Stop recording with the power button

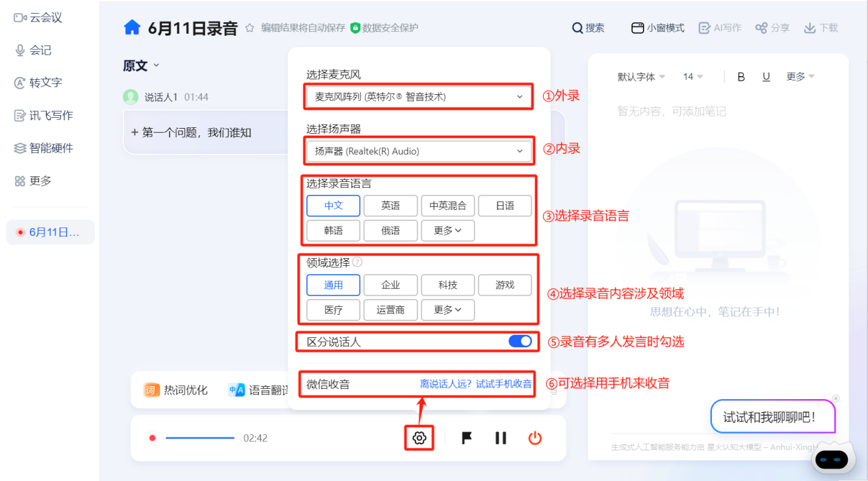tap(534, 438)
